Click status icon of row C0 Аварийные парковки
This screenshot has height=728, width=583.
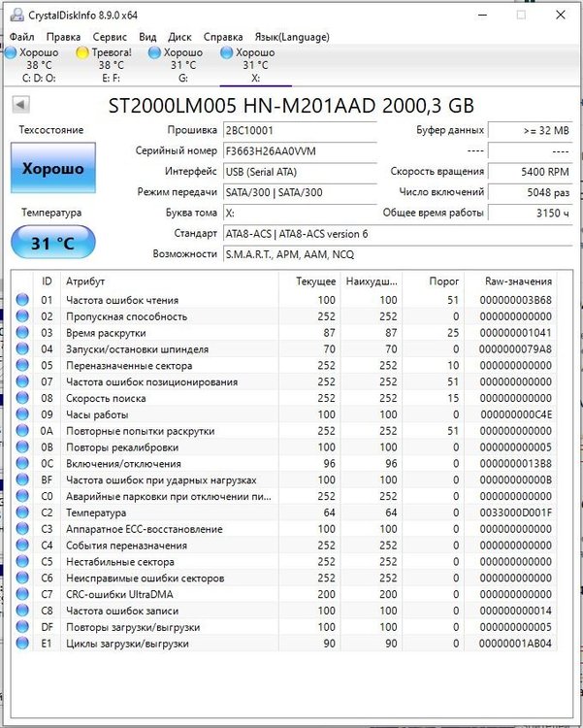22,496
